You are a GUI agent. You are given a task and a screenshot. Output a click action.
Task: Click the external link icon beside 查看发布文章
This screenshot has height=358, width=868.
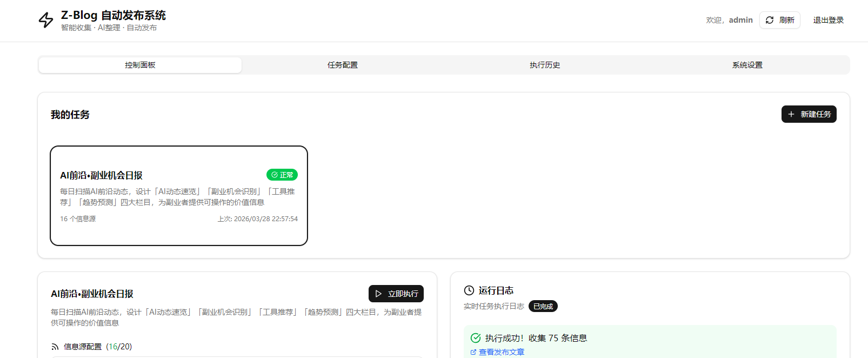tap(473, 352)
